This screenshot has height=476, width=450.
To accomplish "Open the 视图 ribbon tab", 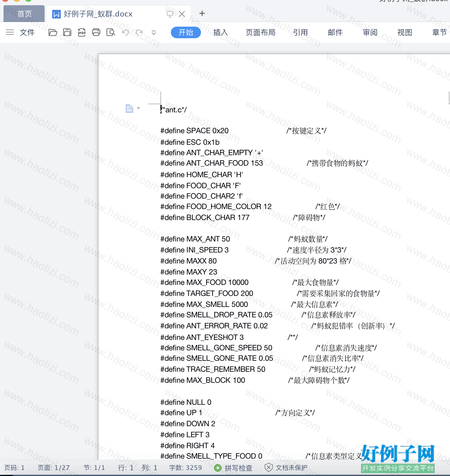I will [x=405, y=32].
